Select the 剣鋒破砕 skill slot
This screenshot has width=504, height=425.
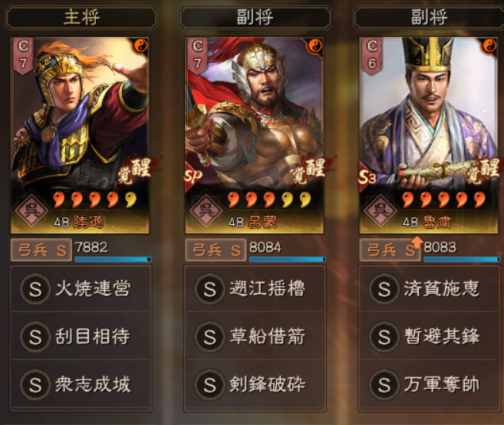[x=255, y=384]
